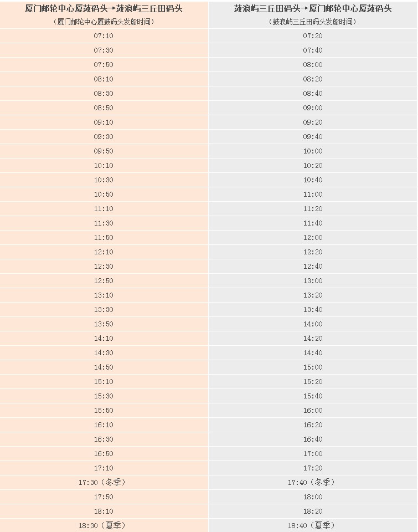Click the 厦门邮轮中心厦鼓码头发船时间 subtitle
418x532 pixels.
point(104,22)
